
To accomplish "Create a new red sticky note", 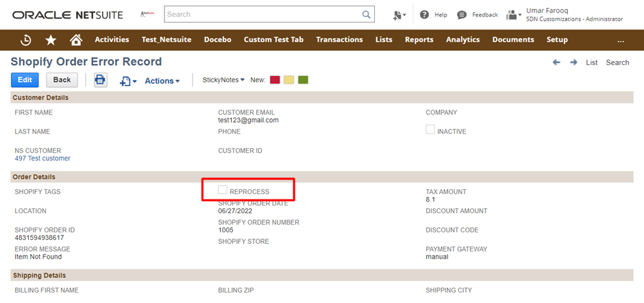I will click(275, 80).
